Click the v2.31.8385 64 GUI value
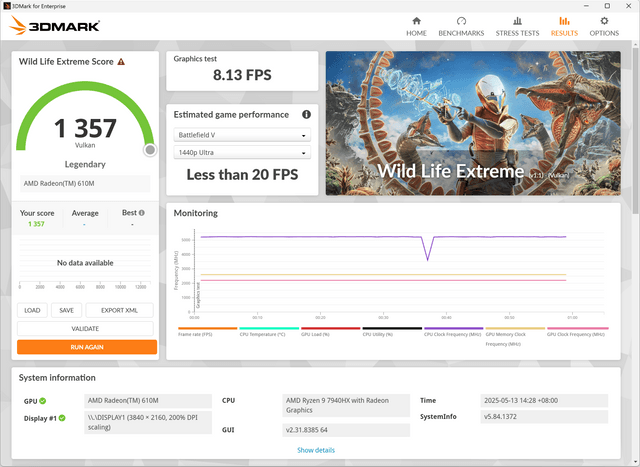Screen dimensions: 640x467 click(x=346, y=430)
